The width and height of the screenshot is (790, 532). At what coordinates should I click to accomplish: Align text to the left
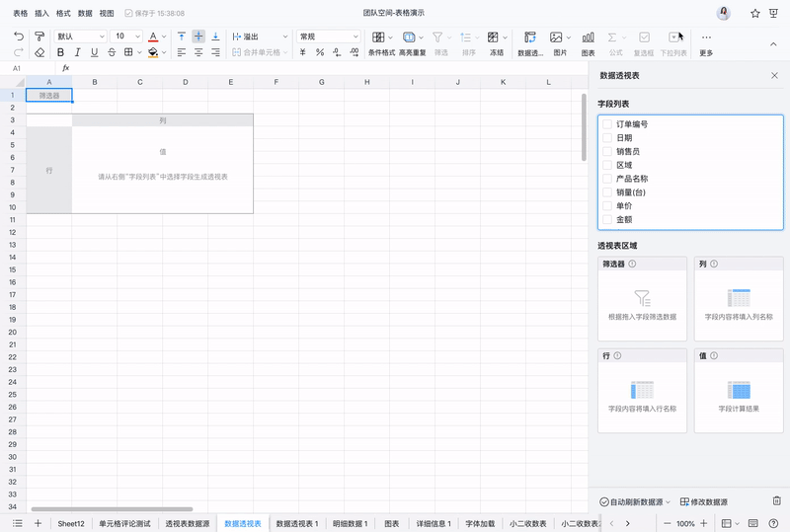(182, 52)
